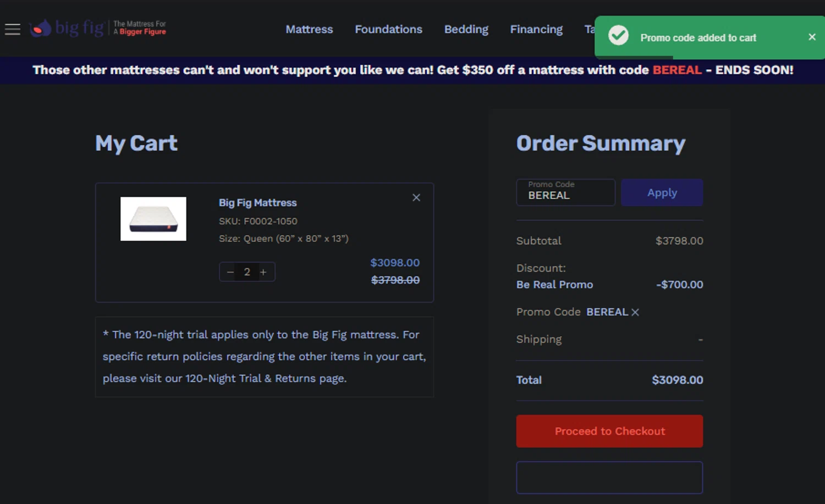
Task: Open the mattress product thumbnail
Action: [x=153, y=219]
